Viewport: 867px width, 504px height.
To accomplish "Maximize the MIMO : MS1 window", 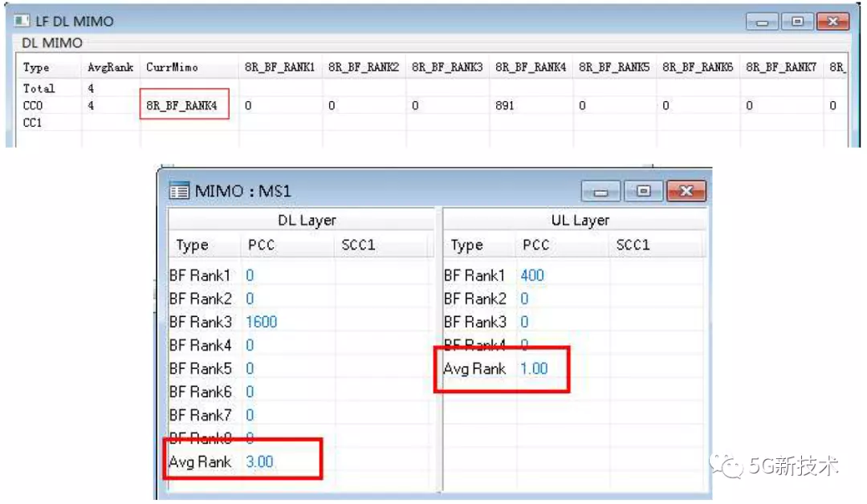I will pyautogui.click(x=643, y=191).
